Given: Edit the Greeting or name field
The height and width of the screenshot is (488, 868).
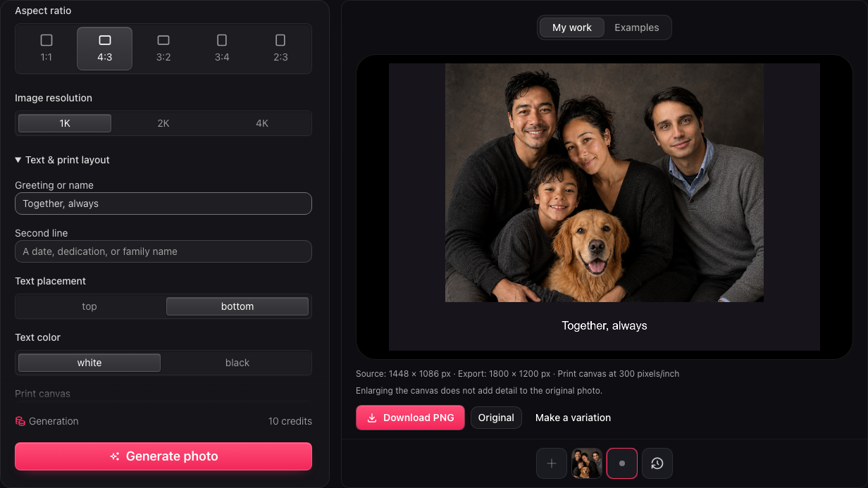Looking at the screenshot, I should click(163, 204).
